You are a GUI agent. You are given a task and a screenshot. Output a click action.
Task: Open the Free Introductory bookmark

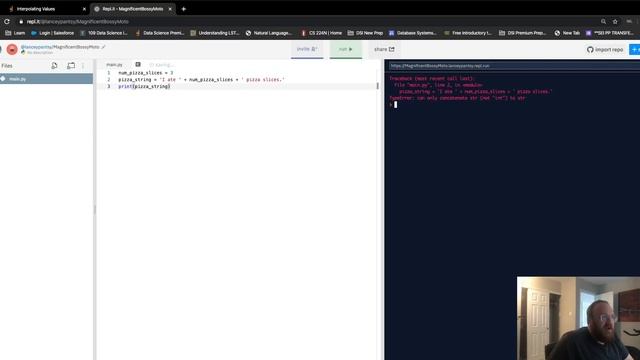(468, 33)
